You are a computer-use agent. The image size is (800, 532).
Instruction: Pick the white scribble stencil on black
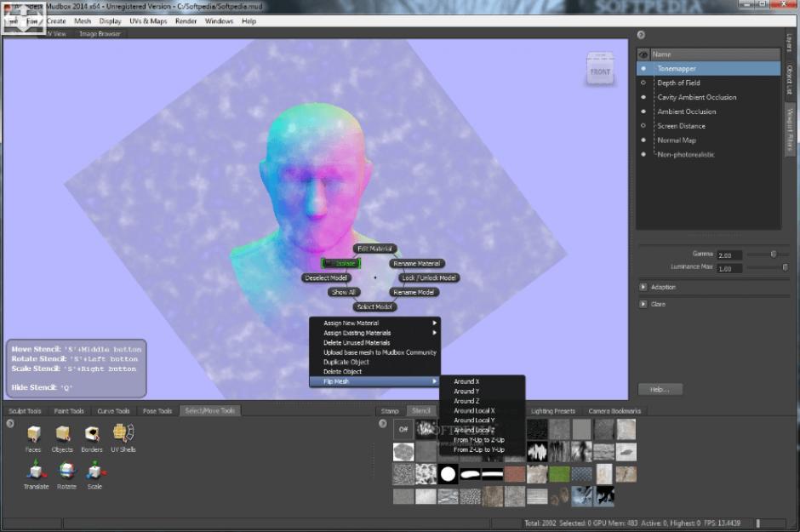(x=537, y=451)
